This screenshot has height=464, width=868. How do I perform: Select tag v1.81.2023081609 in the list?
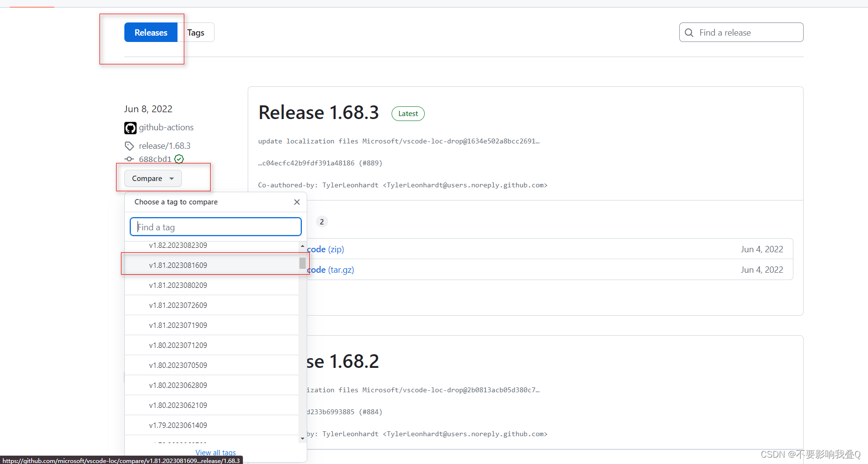pyautogui.click(x=178, y=265)
